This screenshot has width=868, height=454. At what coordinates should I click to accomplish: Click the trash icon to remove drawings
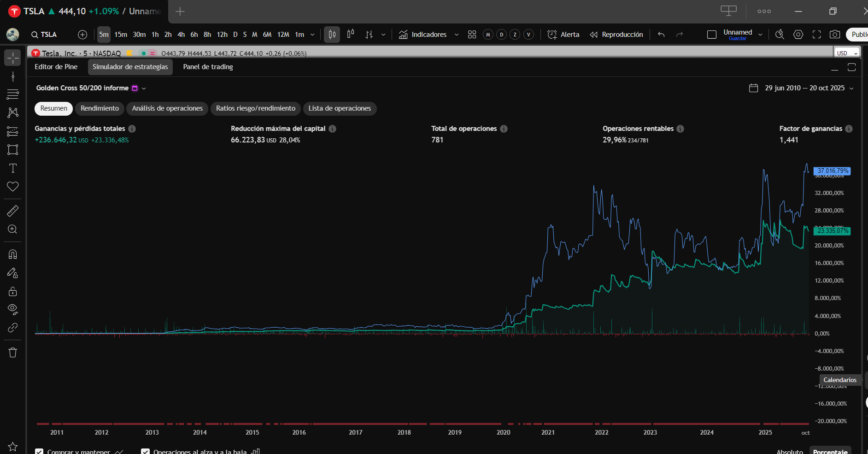coord(13,353)
